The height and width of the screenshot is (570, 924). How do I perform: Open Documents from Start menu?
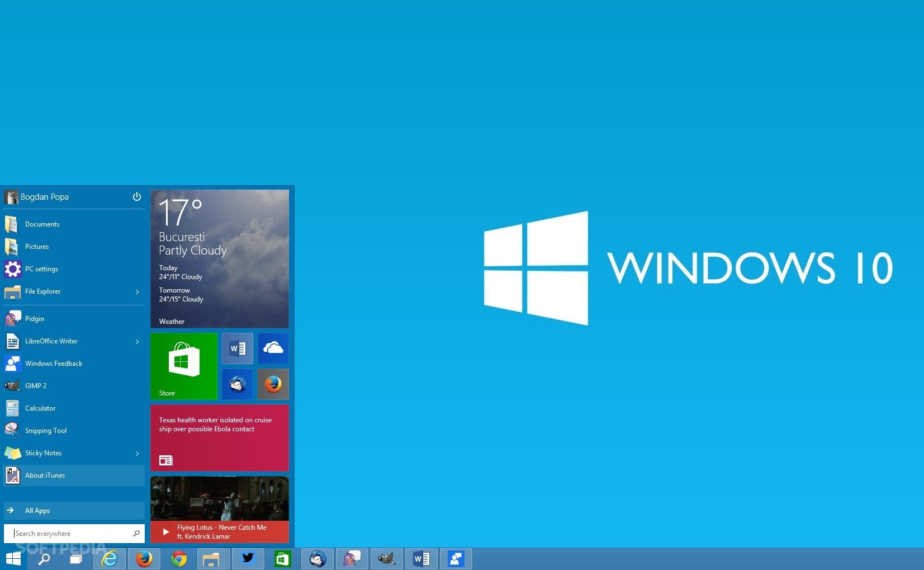point(74,224)
